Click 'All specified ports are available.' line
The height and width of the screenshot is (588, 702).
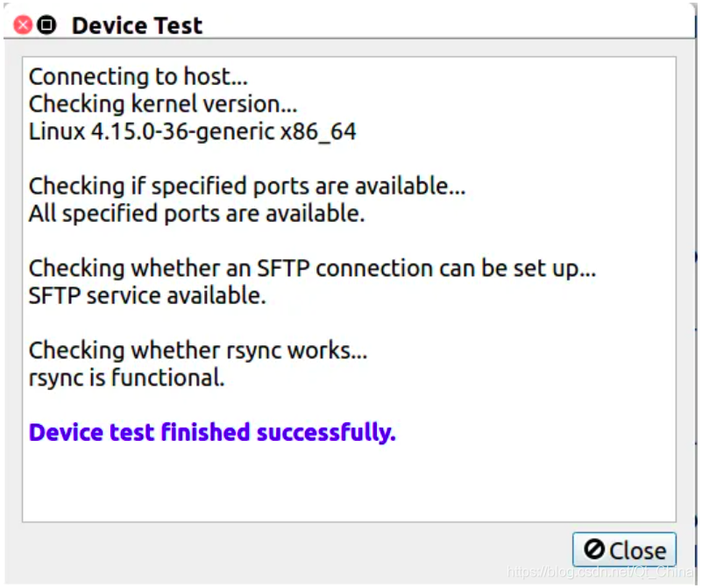(197, 214)
